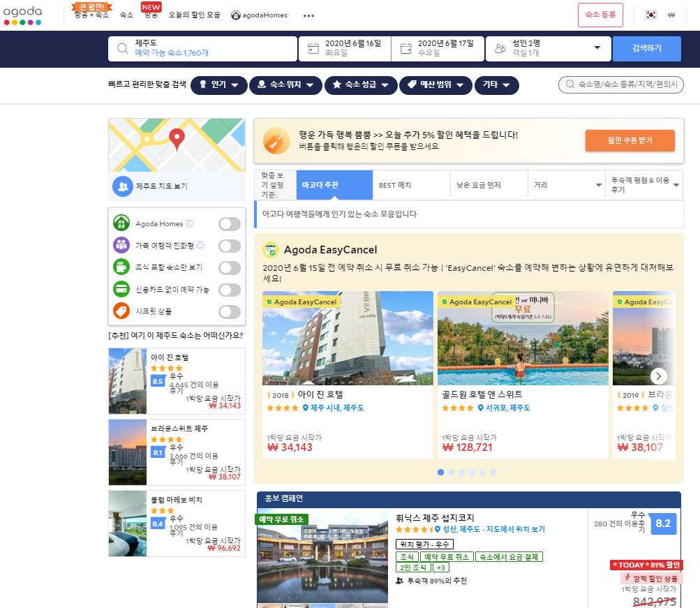The image size is (700, 608).
Task: Click the breakfast included cup icon
Action: (121, 267)
